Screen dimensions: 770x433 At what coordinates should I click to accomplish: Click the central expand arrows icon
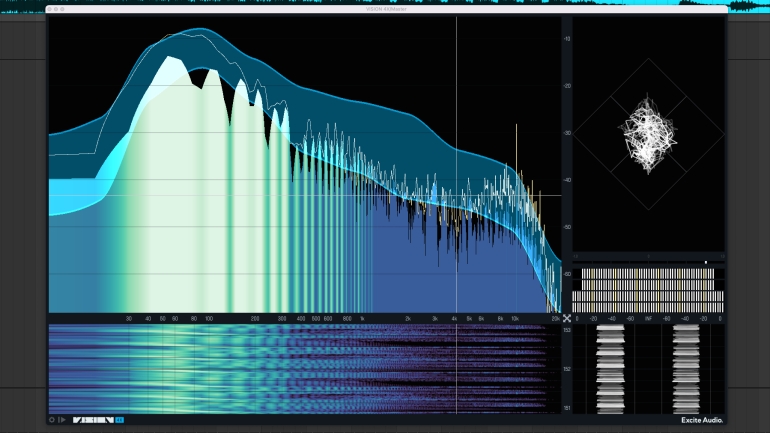(x=566, y=318)
